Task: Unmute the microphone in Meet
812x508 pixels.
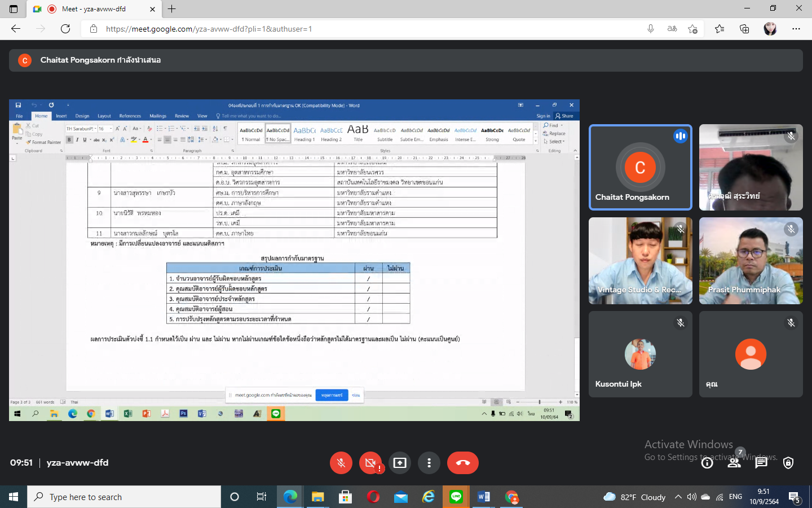Action: point(341,463)
